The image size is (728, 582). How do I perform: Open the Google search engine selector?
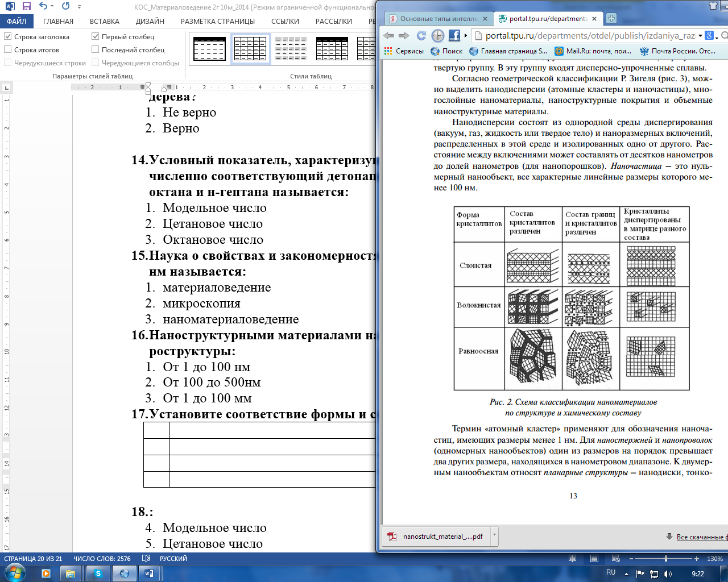click(712, 35)
